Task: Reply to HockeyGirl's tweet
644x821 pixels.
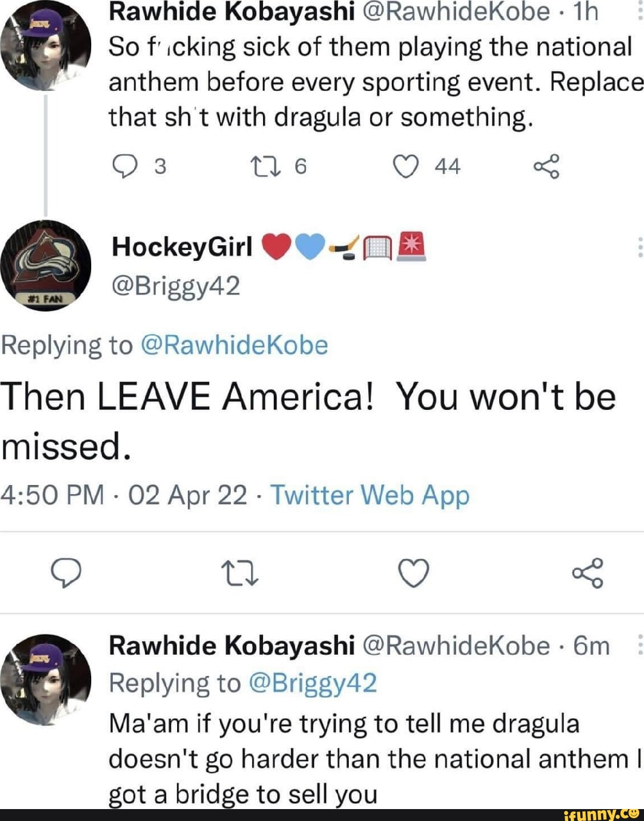Action: pyautogui.click(x=66, y=573)
